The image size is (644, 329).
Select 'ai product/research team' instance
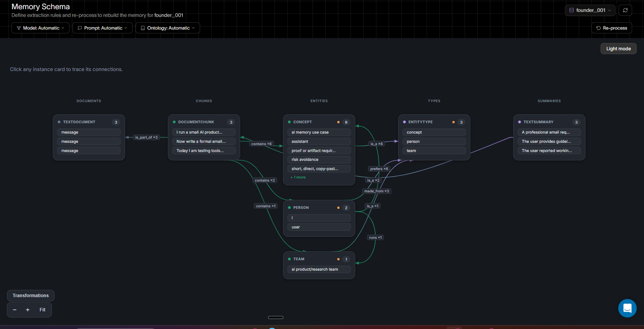click(x=319, y=269)
